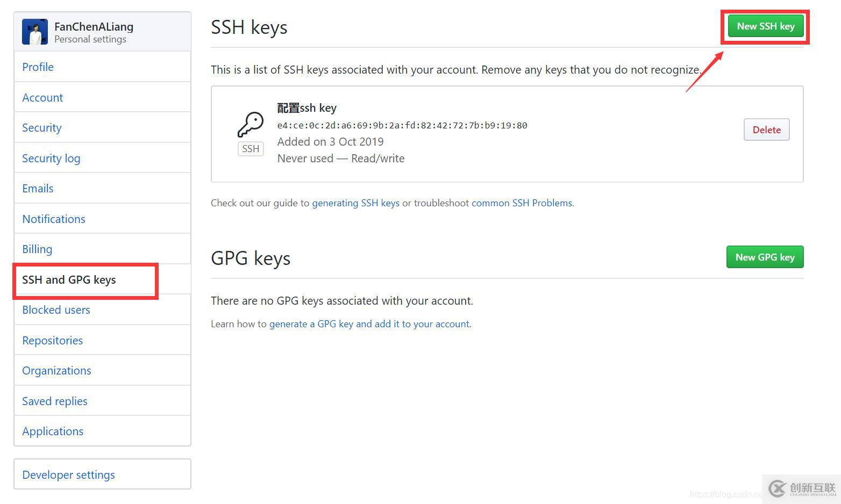This screenshot has width=841, height=504.
Task: Open the common SSH Problems link
Action: click(x=522, y=203)
